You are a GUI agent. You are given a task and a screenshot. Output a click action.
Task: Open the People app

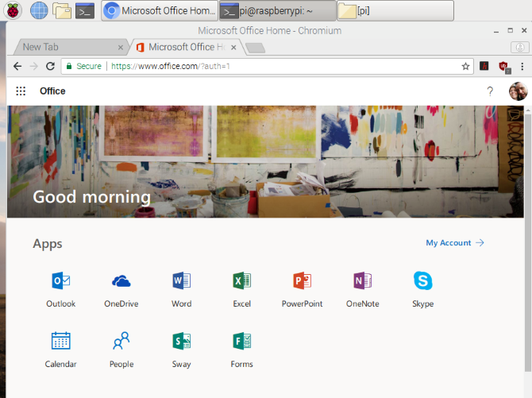[x=121, y=342]
